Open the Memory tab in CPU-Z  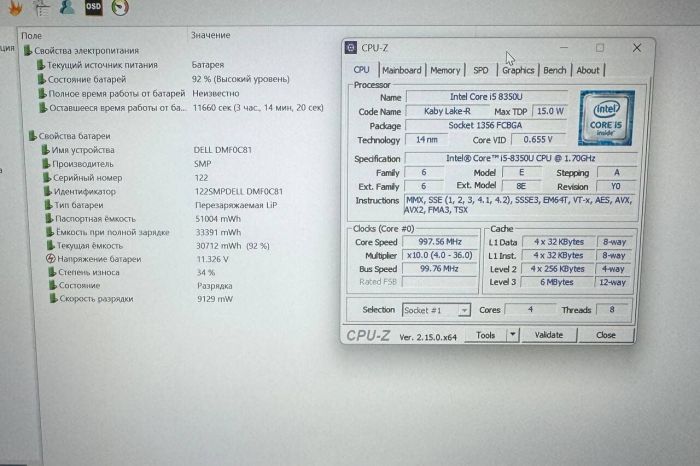(445, 70)
